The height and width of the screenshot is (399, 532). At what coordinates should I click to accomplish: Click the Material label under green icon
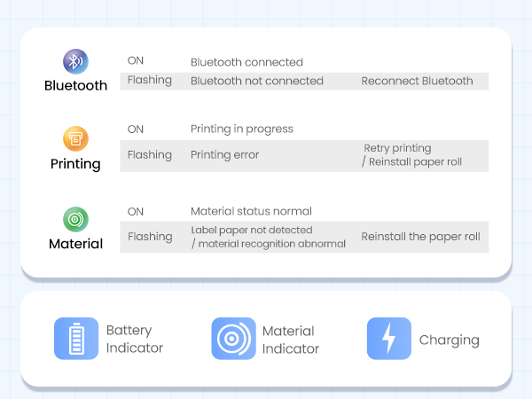[75, 244]
